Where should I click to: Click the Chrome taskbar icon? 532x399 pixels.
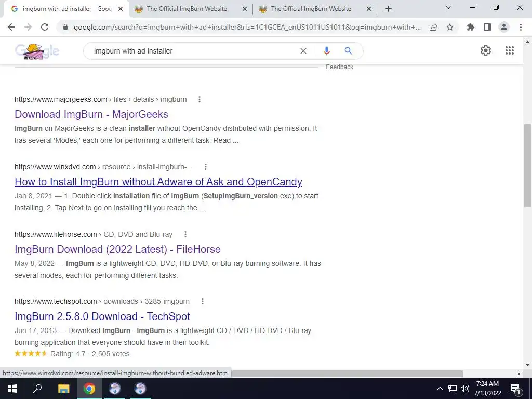(89, 389)
